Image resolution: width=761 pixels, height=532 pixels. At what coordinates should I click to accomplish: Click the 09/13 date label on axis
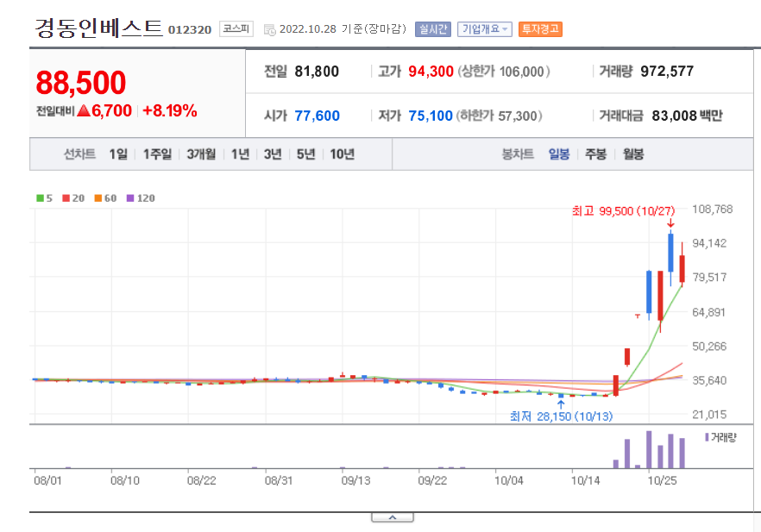tap(355, 480)
